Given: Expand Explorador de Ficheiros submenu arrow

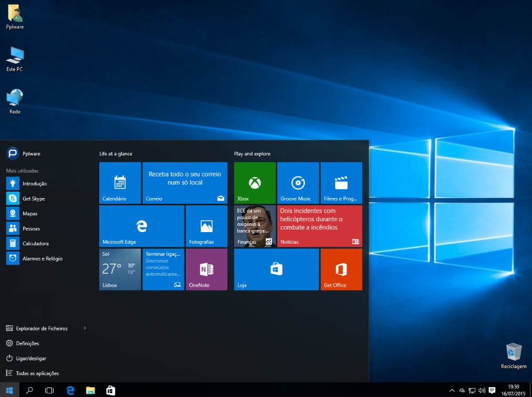Looking at the screenshot, I should coord(85,328).
